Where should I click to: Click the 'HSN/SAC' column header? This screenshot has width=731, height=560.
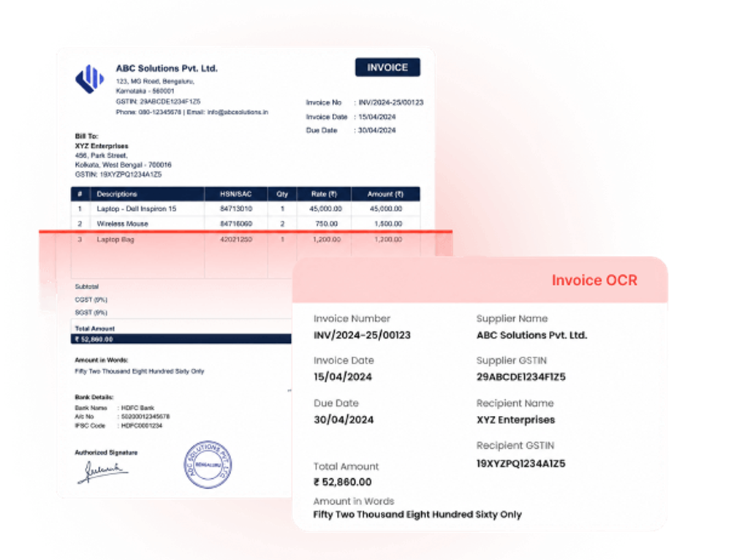235,194
